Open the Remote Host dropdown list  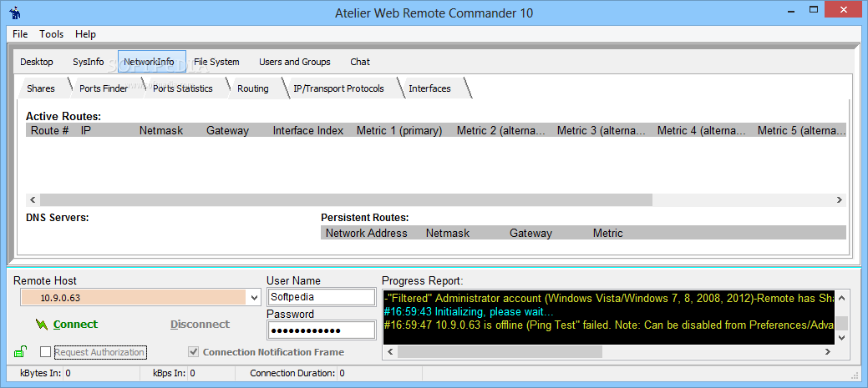pos(254,298)
